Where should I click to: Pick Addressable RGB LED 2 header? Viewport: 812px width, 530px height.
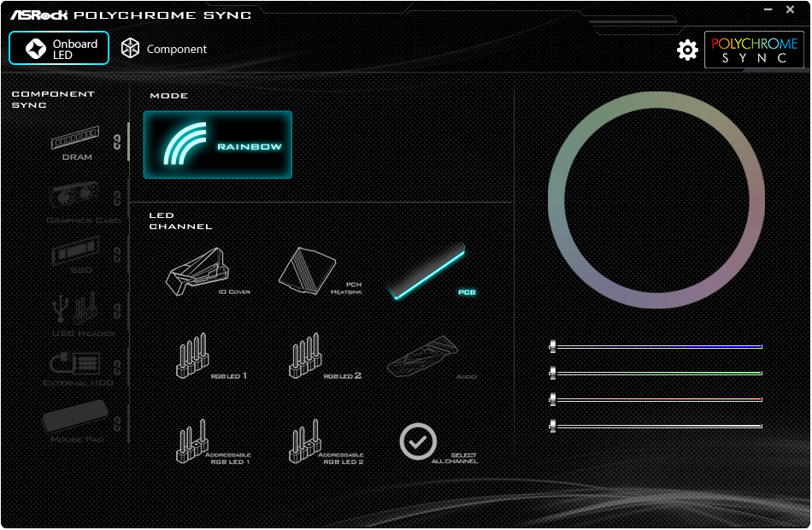327,442
